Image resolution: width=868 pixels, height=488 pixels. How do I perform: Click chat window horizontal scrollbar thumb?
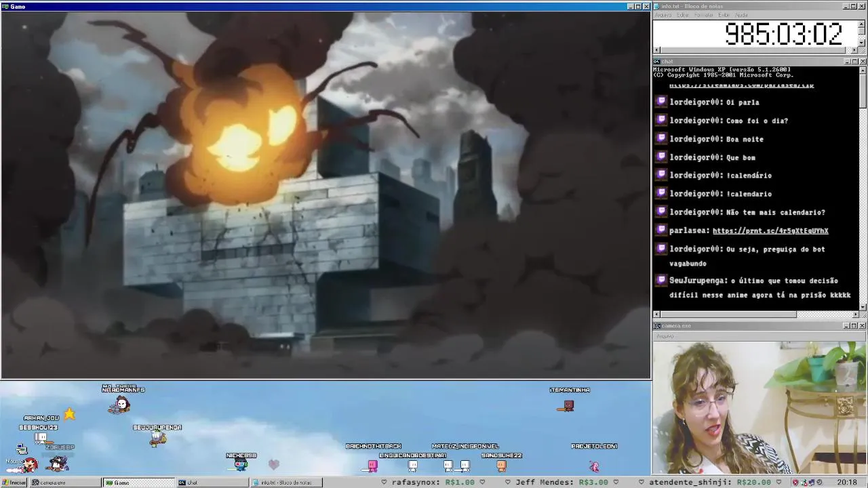pos(728,314)
